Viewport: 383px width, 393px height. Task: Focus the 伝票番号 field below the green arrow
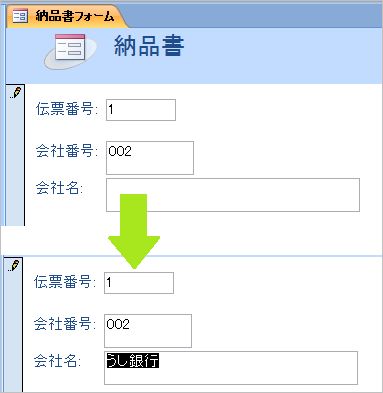(x=139, y=283)
